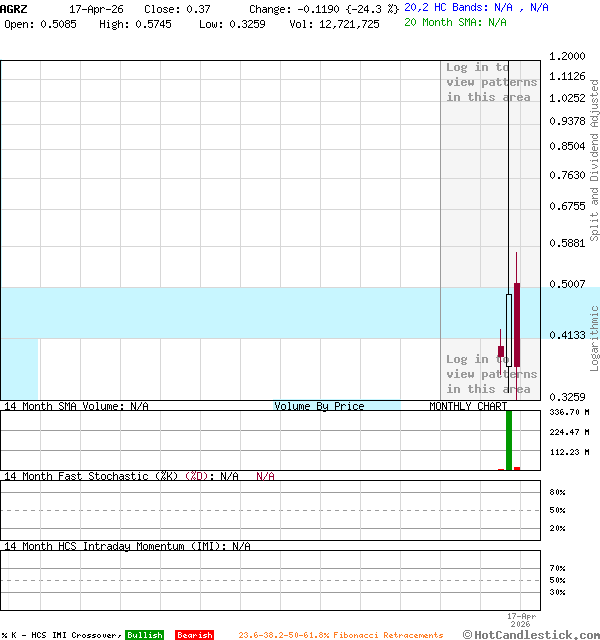Screen dimensions: 600x640
Task: Click the 20 Month SMA indicator label
Action: point(455,22)
